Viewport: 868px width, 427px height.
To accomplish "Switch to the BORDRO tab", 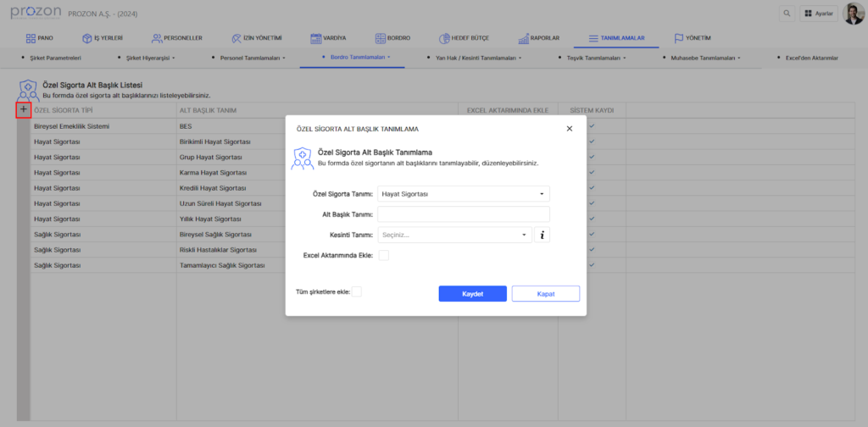I will coord(395,38).
